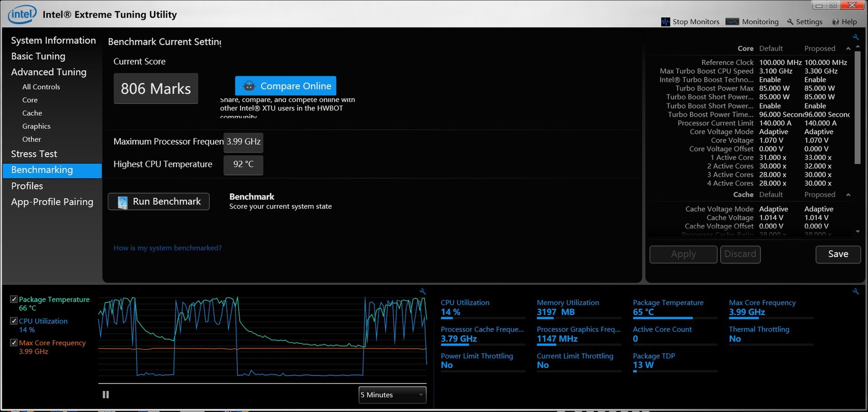868x412 pixels.
Task: Click the CPU Utilization 14 % tile
Action: pos(483,308)
